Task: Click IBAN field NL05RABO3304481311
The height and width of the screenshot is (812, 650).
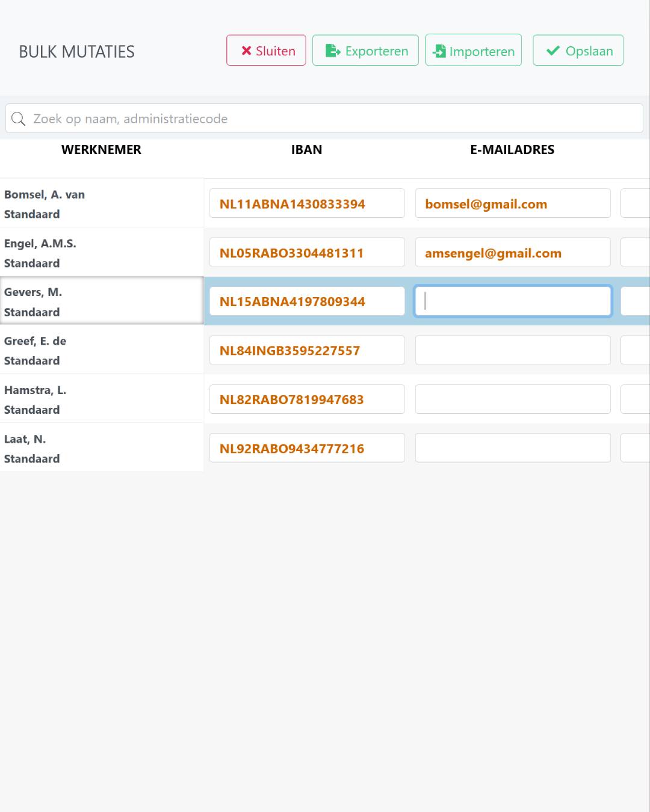Action: pyautogui.click(x=307, y=253)
